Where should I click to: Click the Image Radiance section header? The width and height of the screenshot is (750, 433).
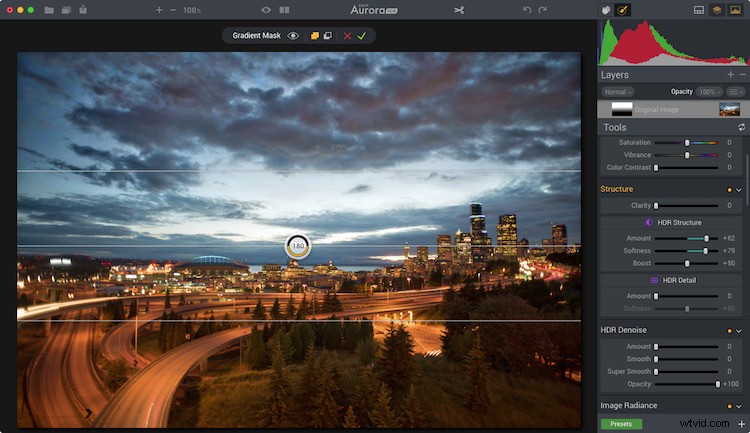629,406
